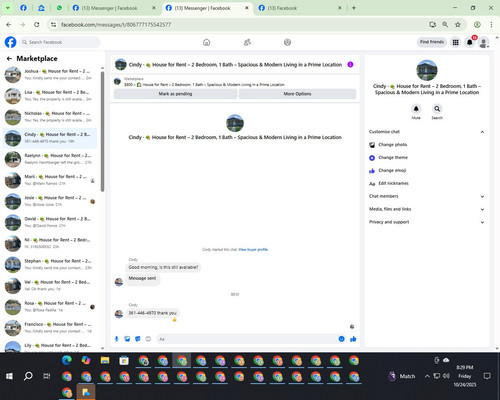Open Rosa's House for Rent conversation

50,307
